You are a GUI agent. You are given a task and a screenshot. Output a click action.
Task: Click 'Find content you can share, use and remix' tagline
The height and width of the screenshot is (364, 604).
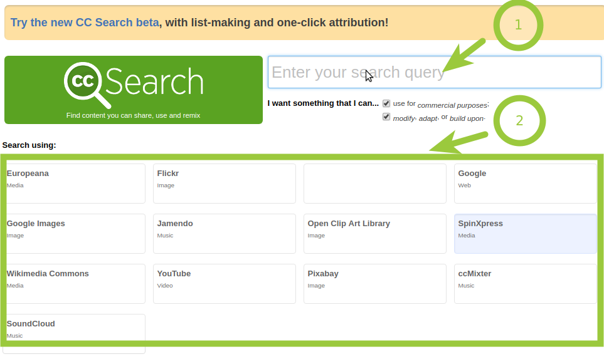click(x=133, y=115)
